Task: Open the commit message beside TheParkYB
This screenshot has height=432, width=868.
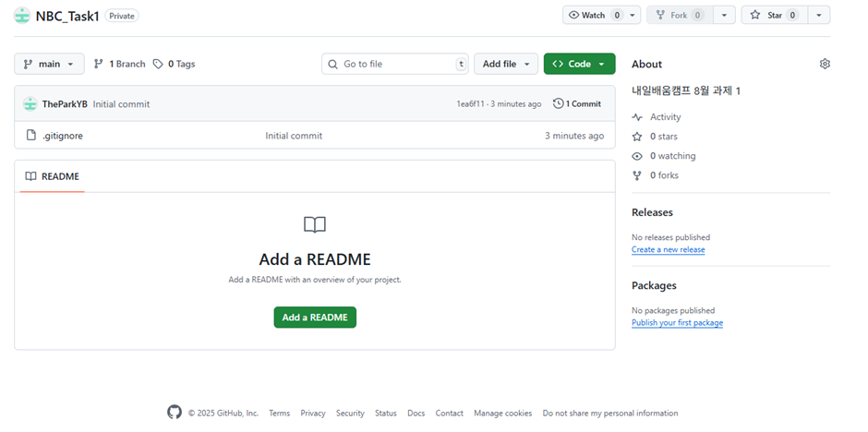Action: click(121, 104)
